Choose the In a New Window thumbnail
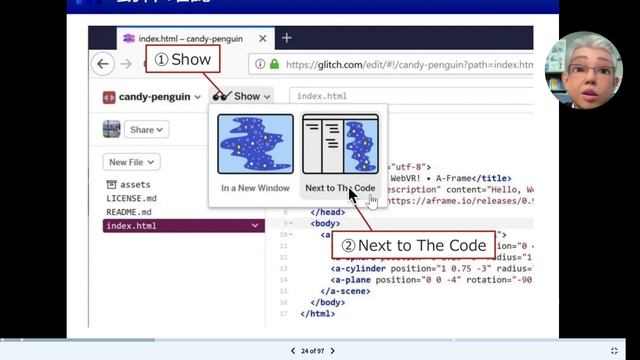Image resolution: width=640 pixels, height=360 pixels. [256, 144]
